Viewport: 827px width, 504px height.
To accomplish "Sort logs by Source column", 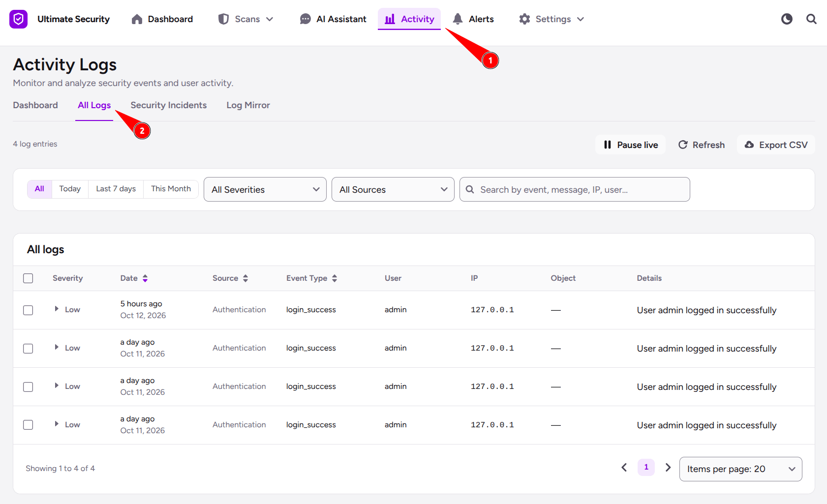I will (230, 278).
